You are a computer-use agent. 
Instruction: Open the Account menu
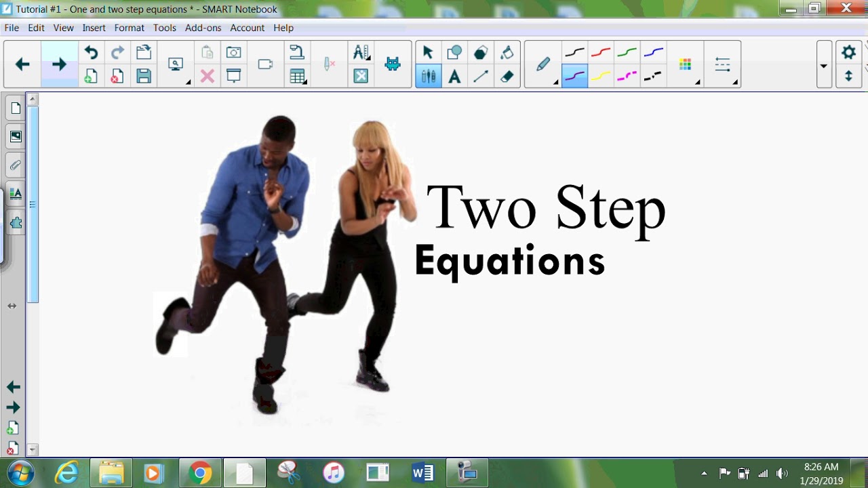(x=247, y=28)
